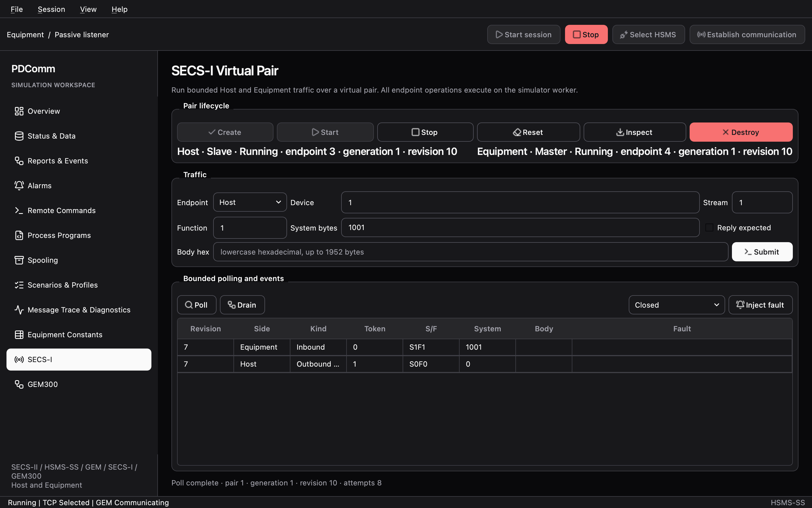The width and height of the screenshot is (812, 508).
Task: Click the Passive listener breadcrumb
Action: tap(81, 35)
